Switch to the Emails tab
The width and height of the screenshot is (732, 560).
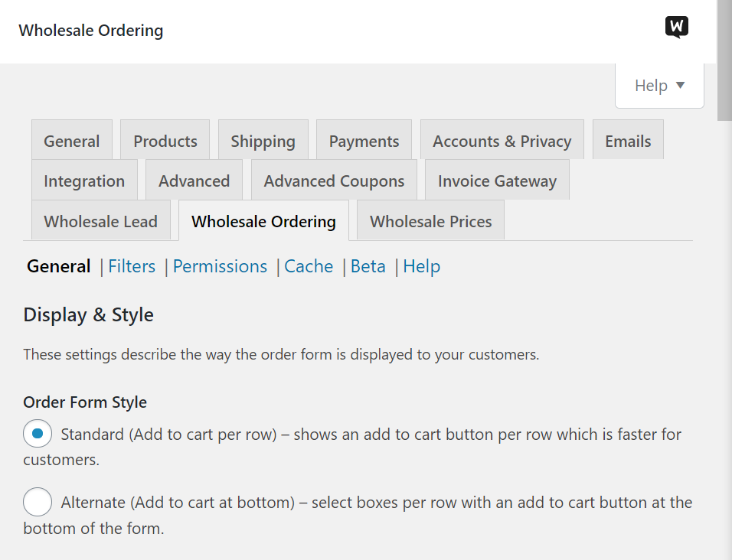click(x=628, y=141)
